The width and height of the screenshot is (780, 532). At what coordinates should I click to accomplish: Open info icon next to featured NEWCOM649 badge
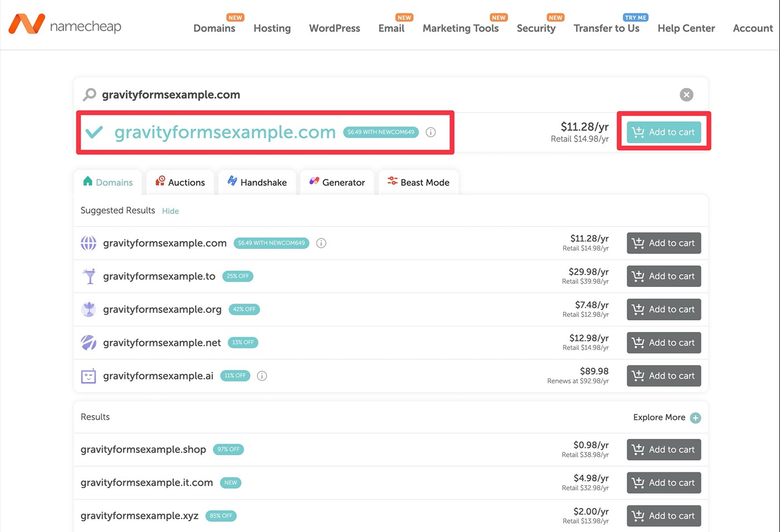(431, 132)
